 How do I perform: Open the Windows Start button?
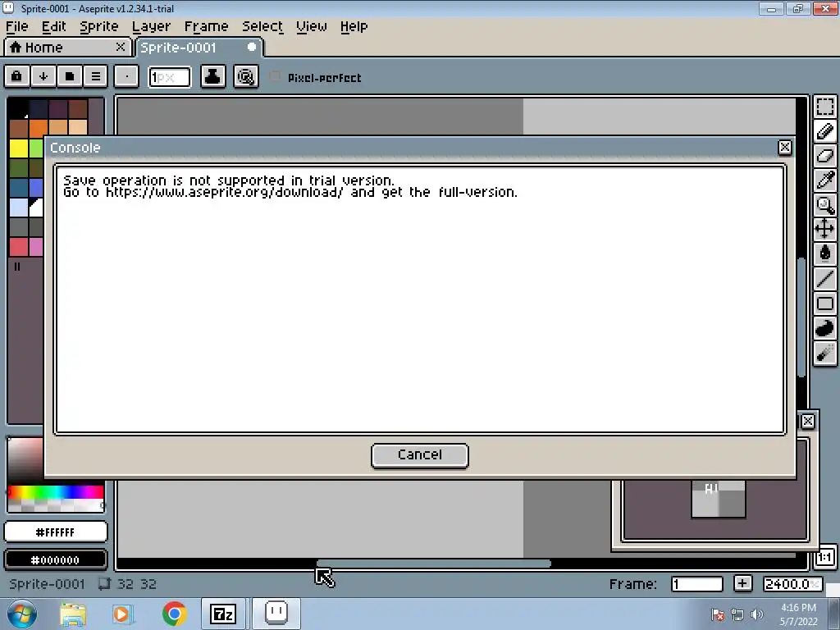coord(21,614)
